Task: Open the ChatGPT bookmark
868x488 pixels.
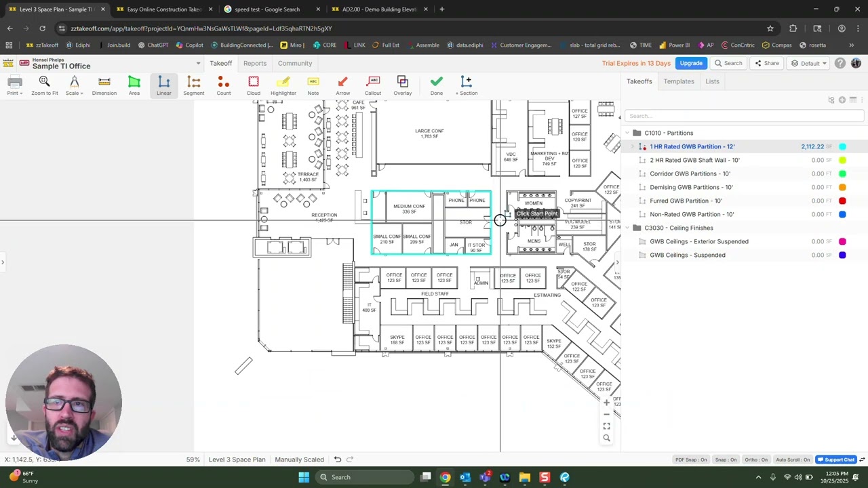Action: click(153, 45)
